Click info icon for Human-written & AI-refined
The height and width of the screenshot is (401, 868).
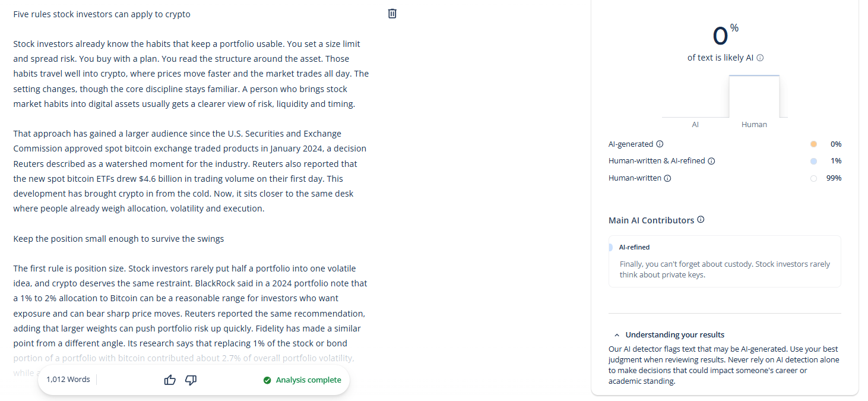point(711,161)
